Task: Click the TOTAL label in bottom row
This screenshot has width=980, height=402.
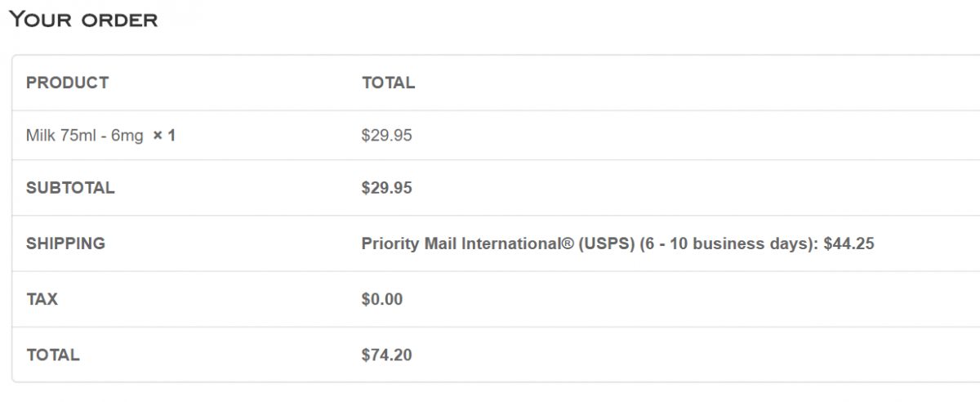Action: pyautogui.click(x=53, y=355)
